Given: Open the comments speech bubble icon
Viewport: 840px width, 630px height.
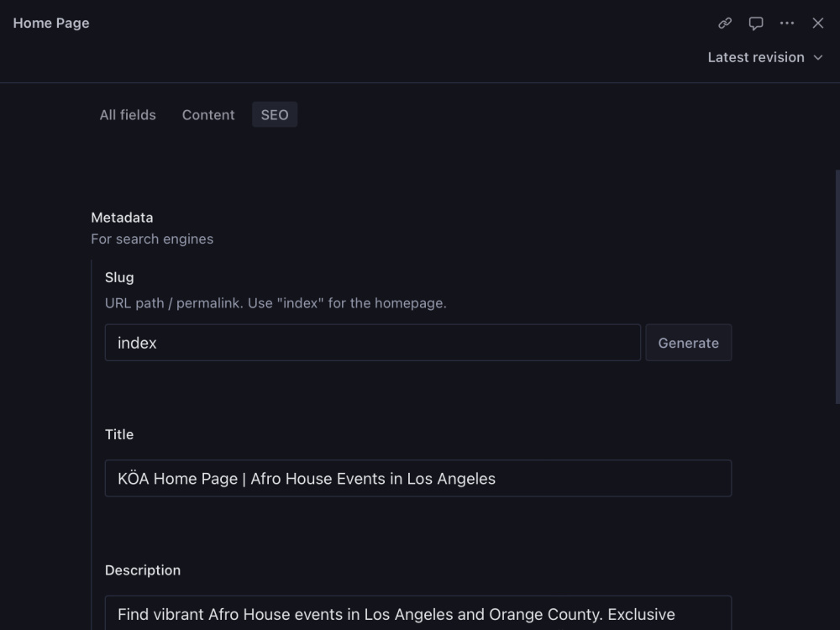Looking at the screenshot, I should pos(756,23).
